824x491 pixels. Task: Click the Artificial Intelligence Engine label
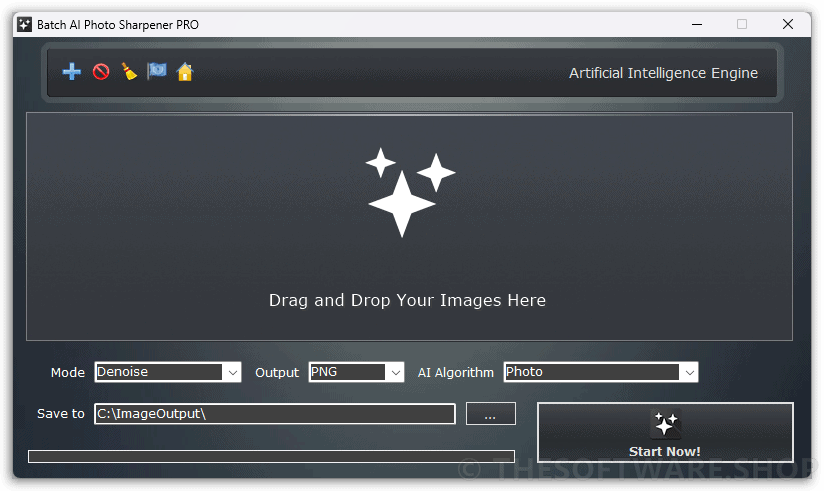click(663, 73)
